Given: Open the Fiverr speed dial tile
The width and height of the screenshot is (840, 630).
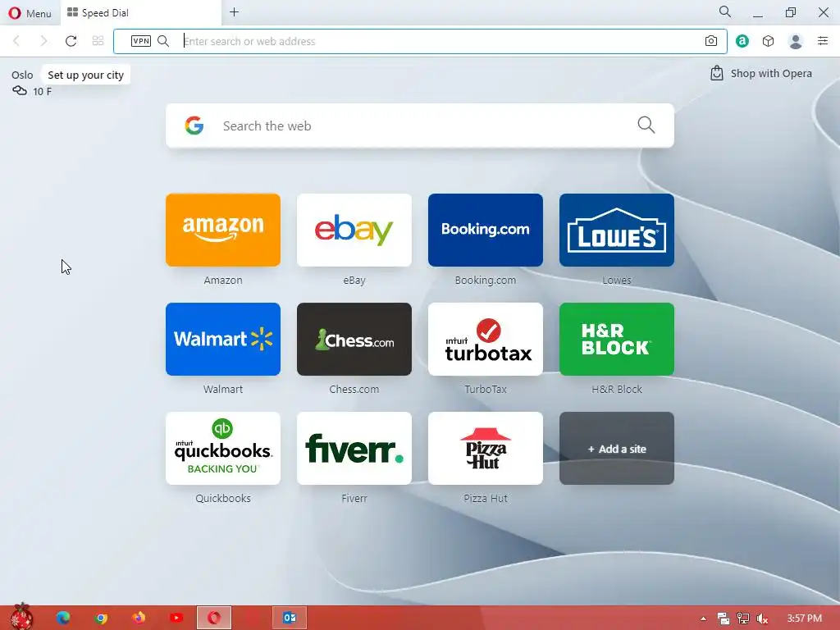Looking at the screenshot, I should pyautogui.click(x=354, y=449).
